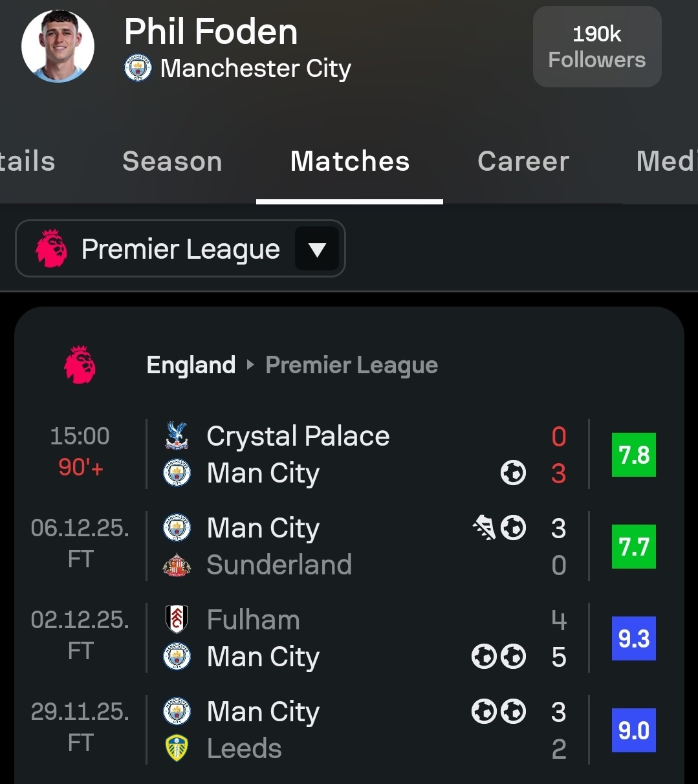Screen dimensions: 698x784
Task: Open the player profile photo
Action: click(58, 46)
